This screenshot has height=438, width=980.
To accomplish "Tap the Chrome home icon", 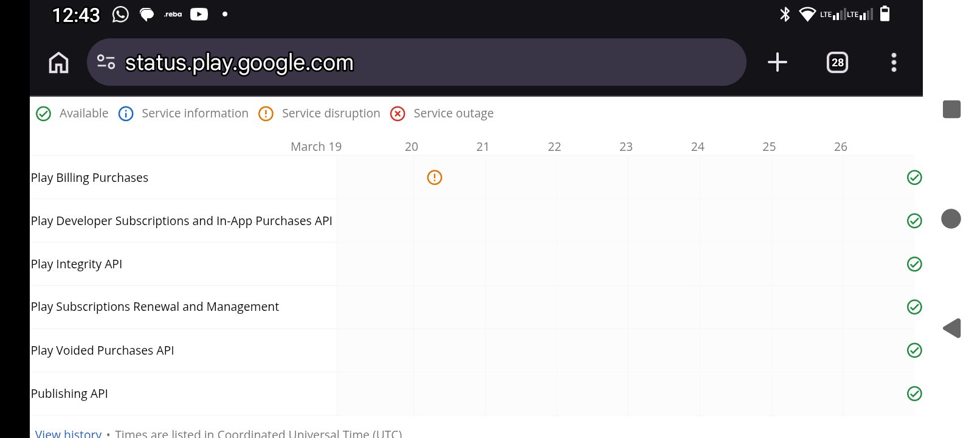I will pyautogui.click(x=59, y=63).
